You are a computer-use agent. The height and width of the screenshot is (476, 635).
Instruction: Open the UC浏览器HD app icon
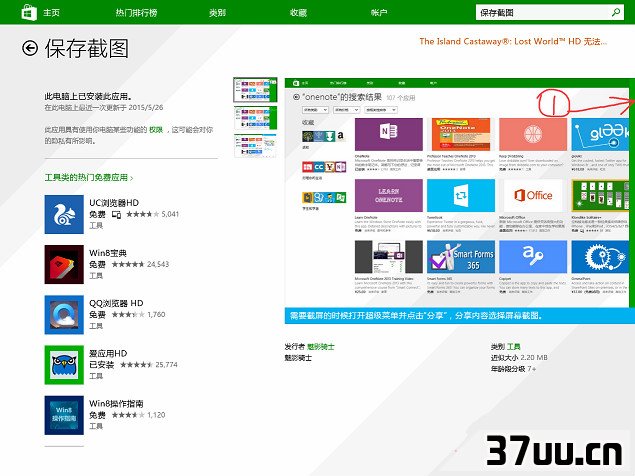click(x=64, y=214)
